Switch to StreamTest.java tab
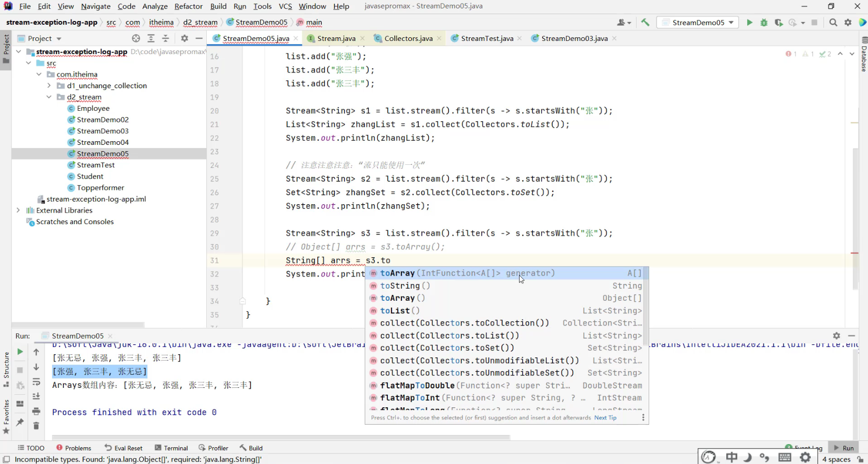 [x=487, y=38]
